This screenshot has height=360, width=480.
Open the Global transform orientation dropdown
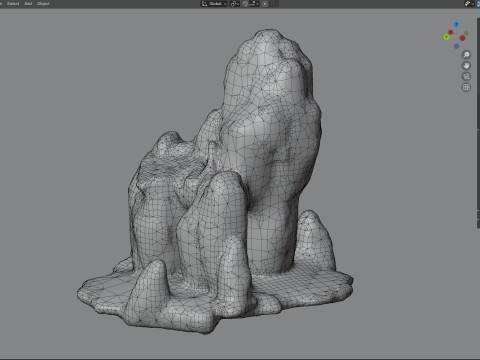pyautogui.click(x=214, y=4)
